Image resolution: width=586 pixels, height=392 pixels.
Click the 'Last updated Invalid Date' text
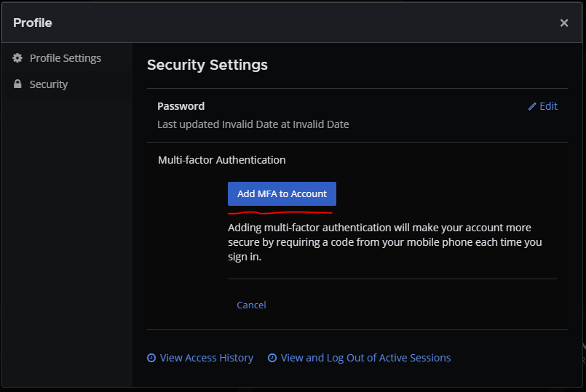(253, 124)
